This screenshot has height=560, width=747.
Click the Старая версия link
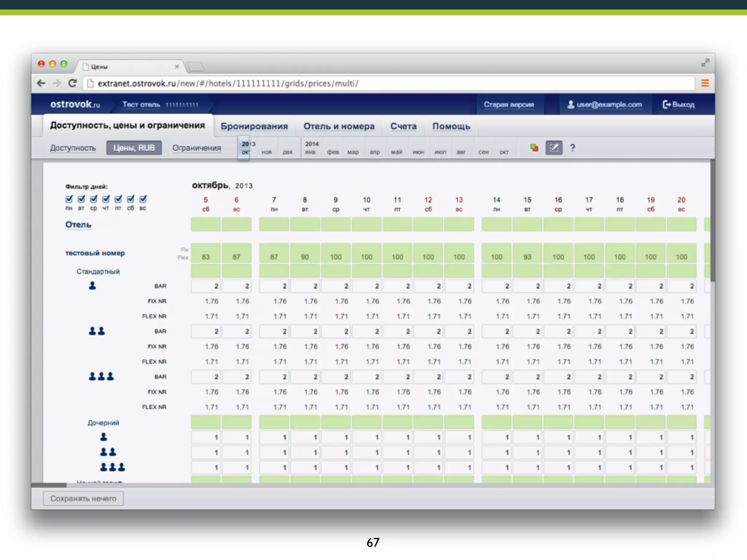coord(508,105)
